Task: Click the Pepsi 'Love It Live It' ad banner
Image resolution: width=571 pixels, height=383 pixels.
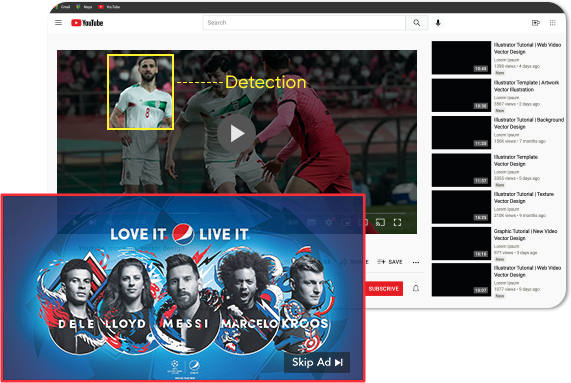Action: pos(183,288)
